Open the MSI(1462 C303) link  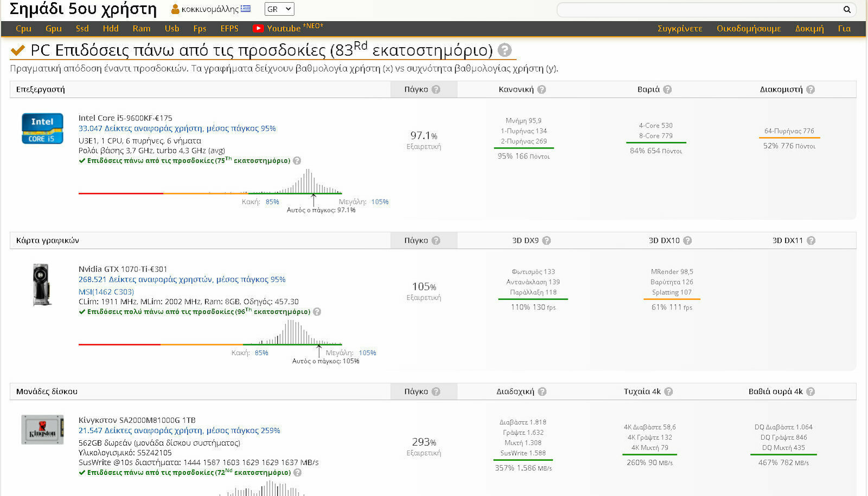point(106,292)
